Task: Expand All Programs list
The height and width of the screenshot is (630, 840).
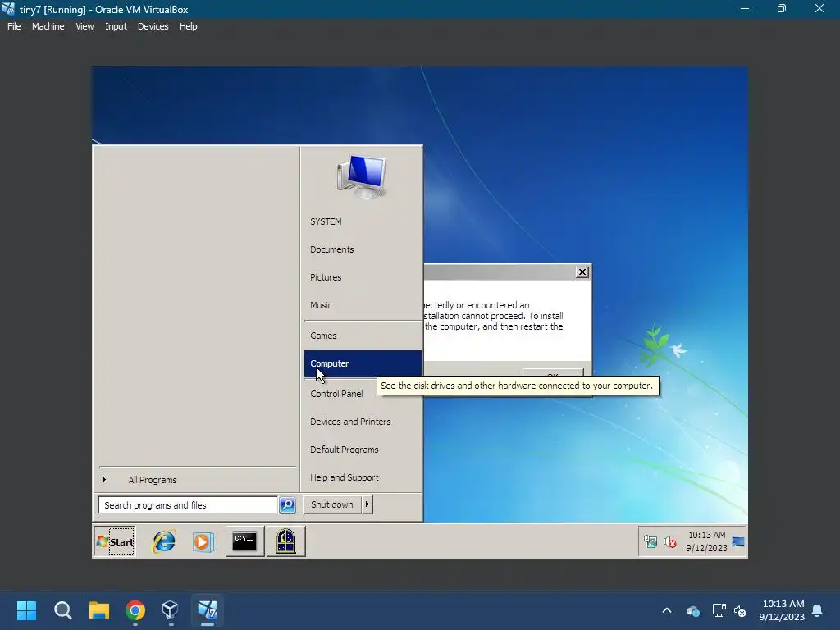Action: tap(197, 480)
